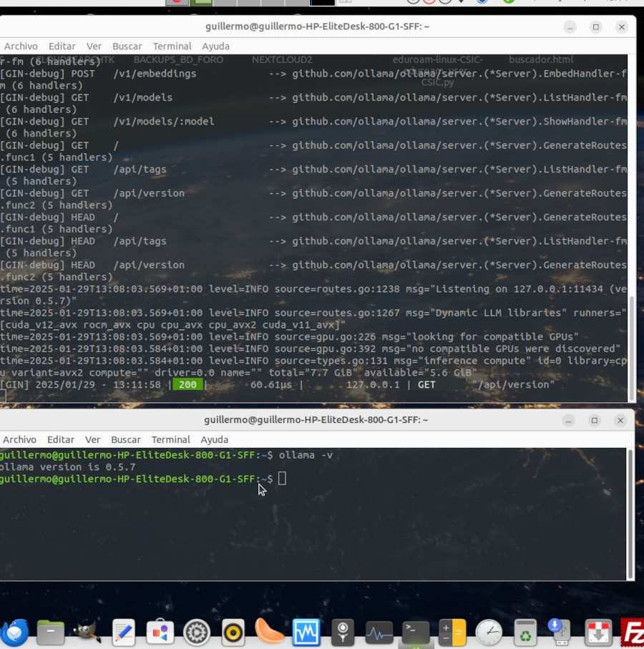
Task: Open the trash icon in dock
Action: point(525,633)
